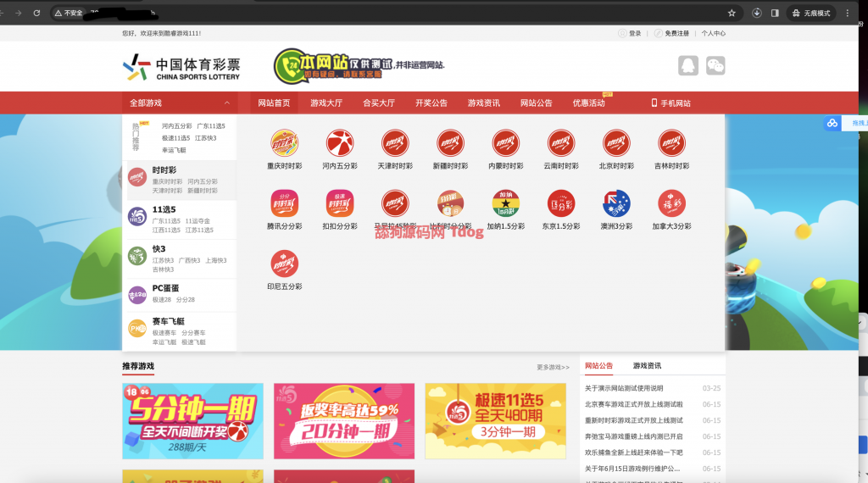Open the 重庆时时彩 game icon
Screen dimensions: 868x483
[x=284, y=143]
